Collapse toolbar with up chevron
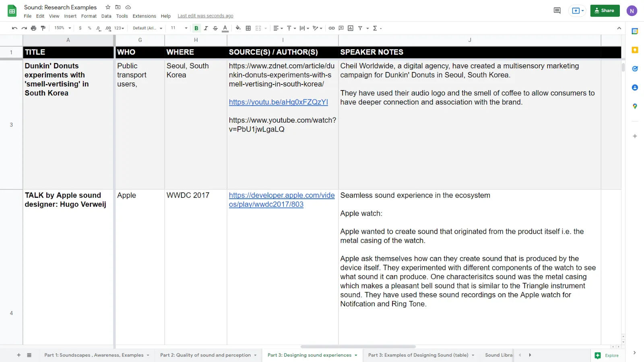Viewport: 644px width, 362px height. tap(619, 28)
